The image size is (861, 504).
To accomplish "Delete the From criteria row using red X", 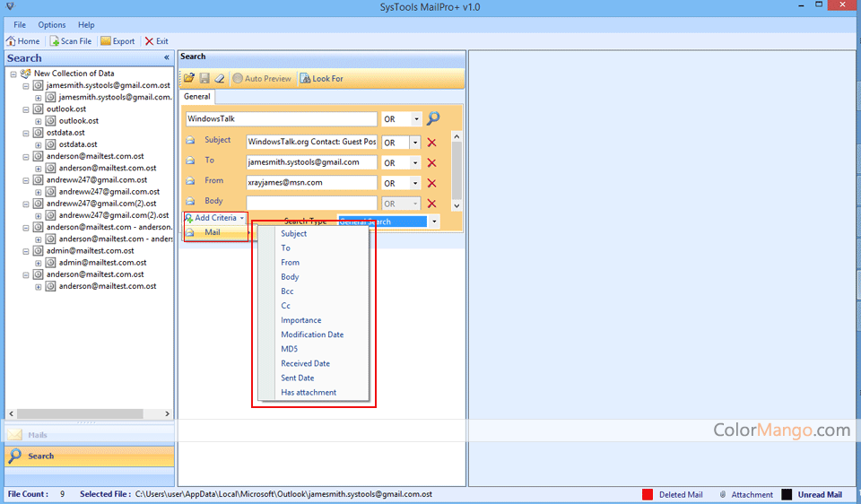I will tap(431, 183).
